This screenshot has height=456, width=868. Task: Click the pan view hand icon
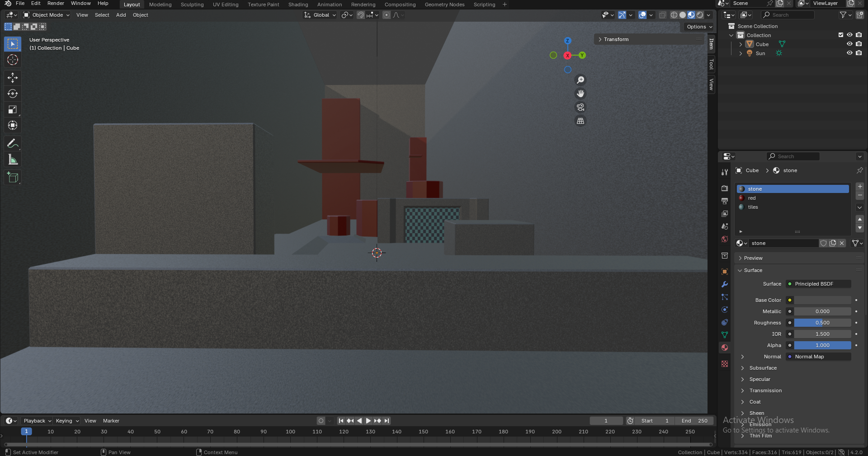580,94
